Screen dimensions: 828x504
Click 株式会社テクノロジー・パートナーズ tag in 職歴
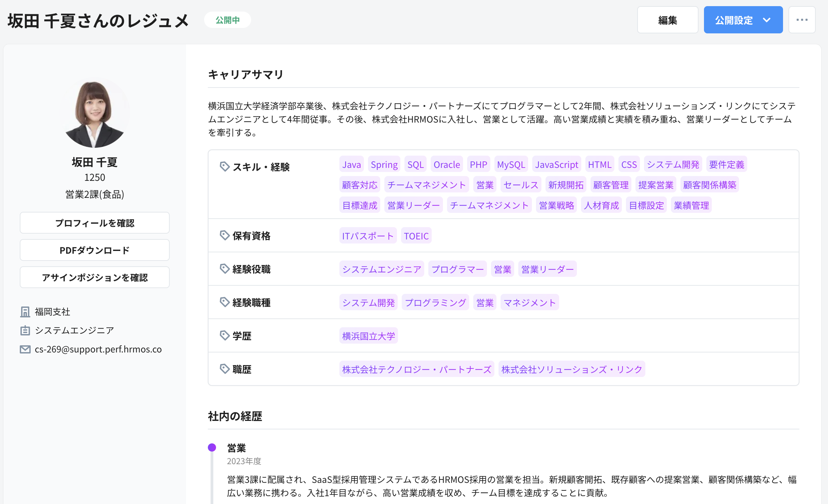pyautogui.click(x=417, y=369)
